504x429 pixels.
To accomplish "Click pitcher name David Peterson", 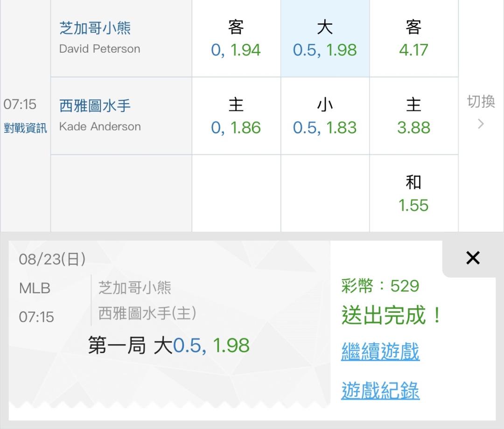I will coord(100,49).
